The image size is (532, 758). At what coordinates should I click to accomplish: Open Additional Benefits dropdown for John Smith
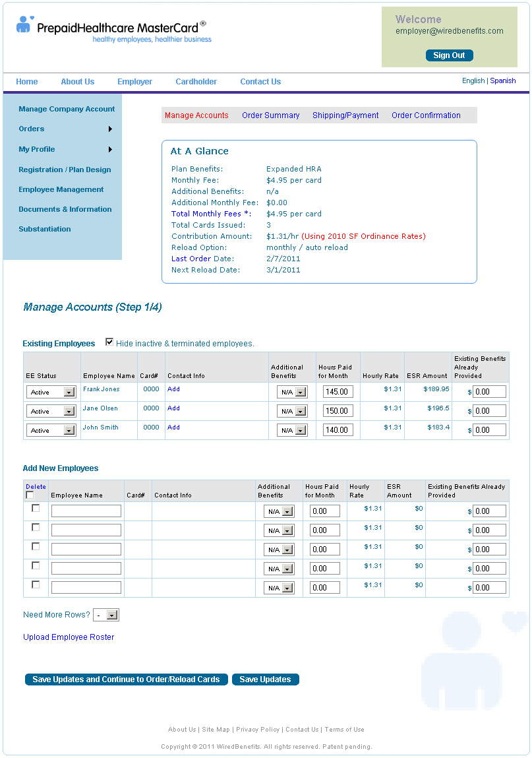292,430
